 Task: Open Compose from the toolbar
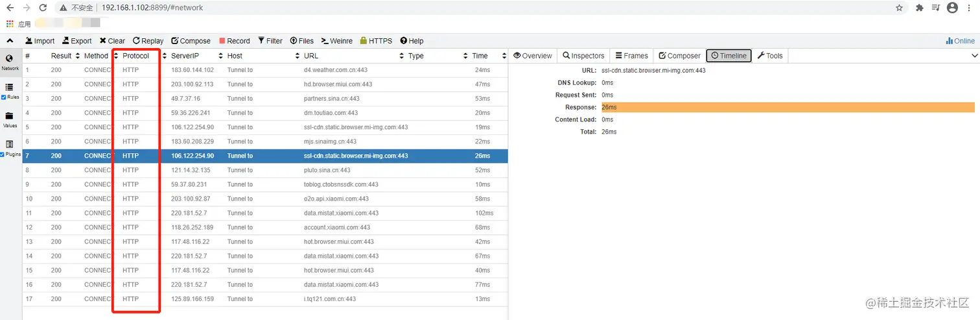click(191, 41)
